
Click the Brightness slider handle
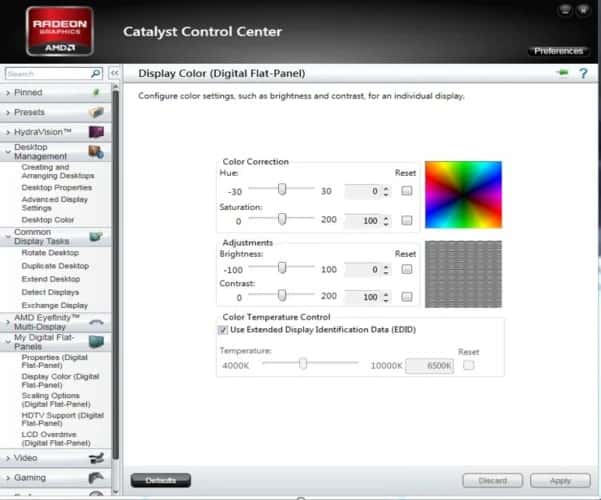[282, 267]
